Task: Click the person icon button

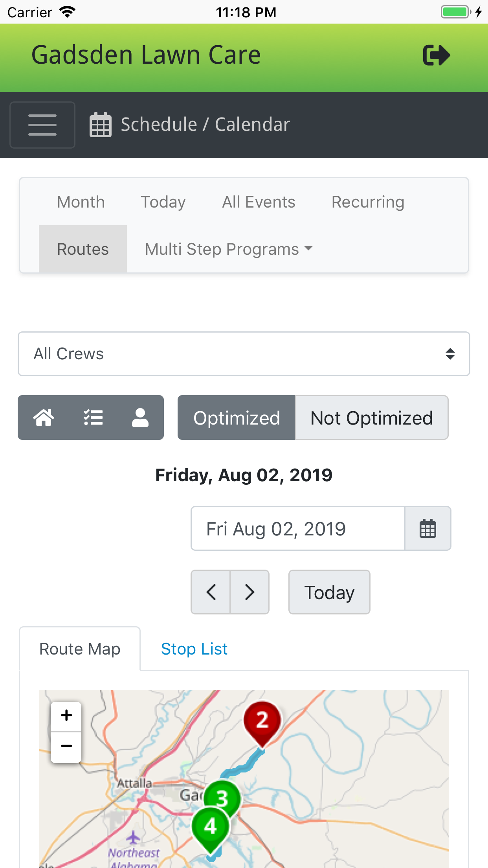Action: (140, 417)
